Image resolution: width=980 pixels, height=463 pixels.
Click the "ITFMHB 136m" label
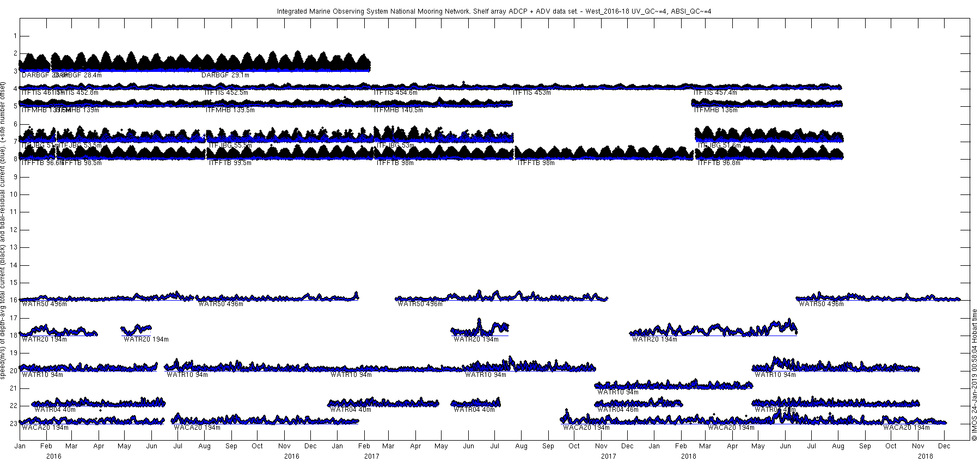coord(716,110)
